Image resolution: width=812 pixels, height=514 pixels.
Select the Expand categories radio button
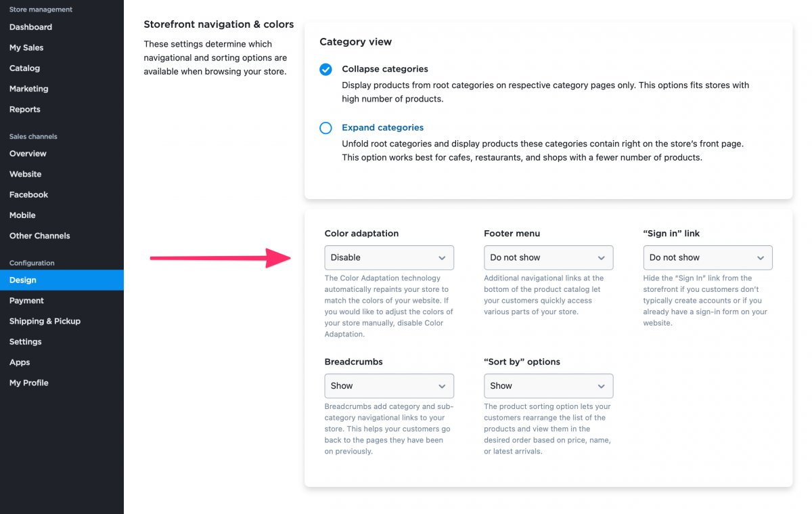[325, 128]
